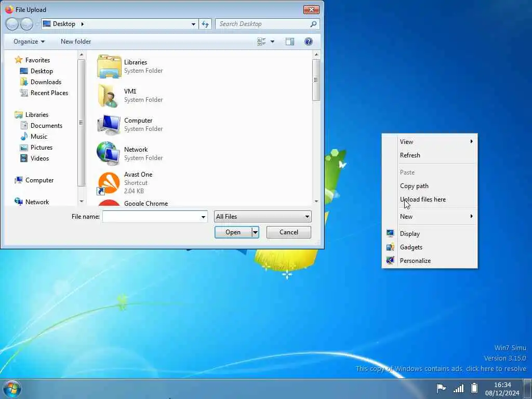Click the Videos film icon in sidebar
Screen dimensions: 532x399
(x=24, y=158)
